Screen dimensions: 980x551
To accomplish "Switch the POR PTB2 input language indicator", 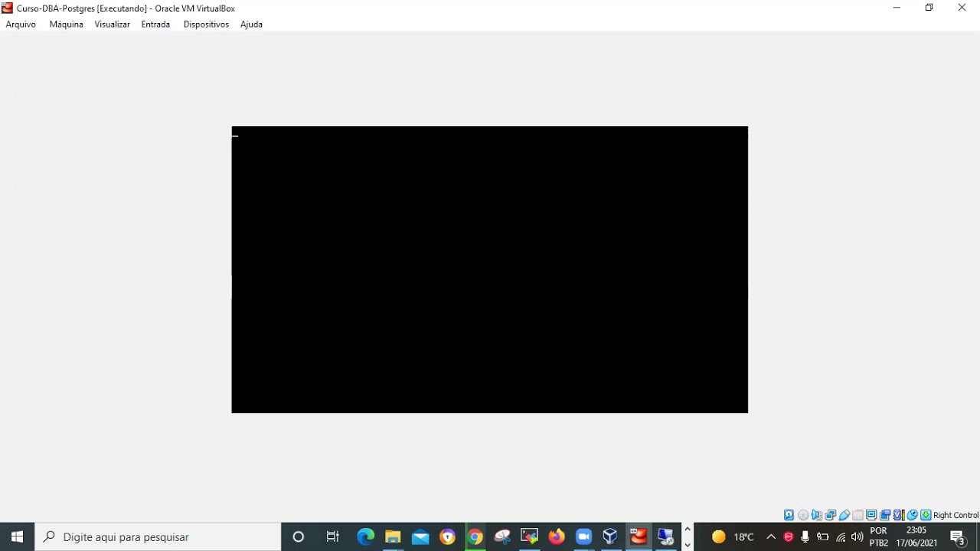I will point(879,536).
